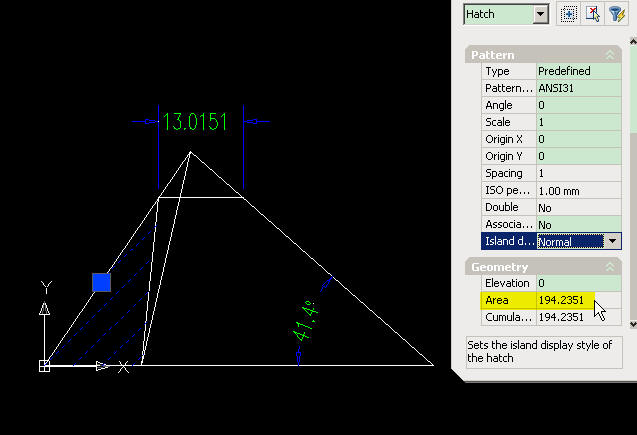Image resolution: width=637 pixels, height=435 pixels.
Task: Select the 13.0151 dimension text
Action: point(195,121)
